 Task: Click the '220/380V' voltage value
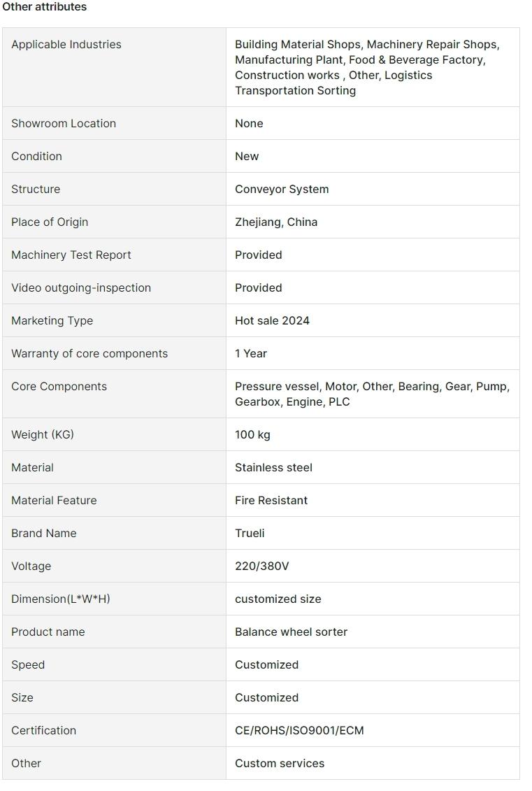coord(261,566)
